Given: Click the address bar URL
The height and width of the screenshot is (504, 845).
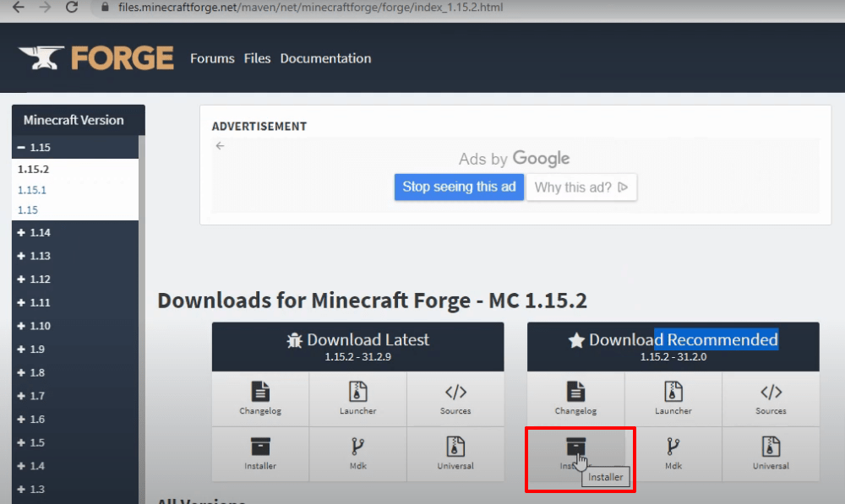Looking at the screenshot, I should [310, 7].
